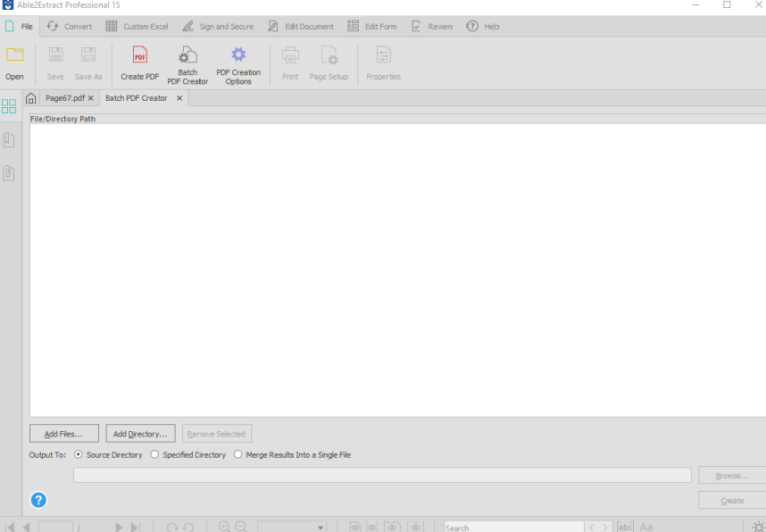Click the Search input box
766x532 pixels.
tap(514, 528)
